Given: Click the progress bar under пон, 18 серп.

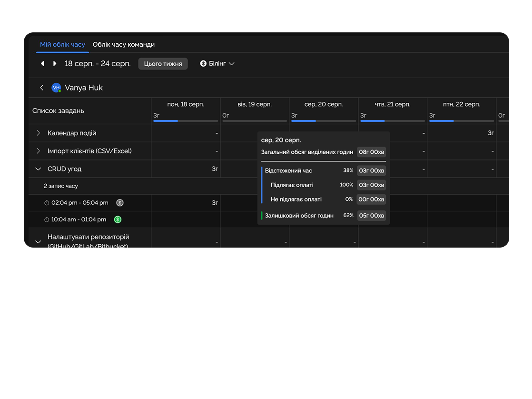Looking at the screenshot, I should point(186,121).
